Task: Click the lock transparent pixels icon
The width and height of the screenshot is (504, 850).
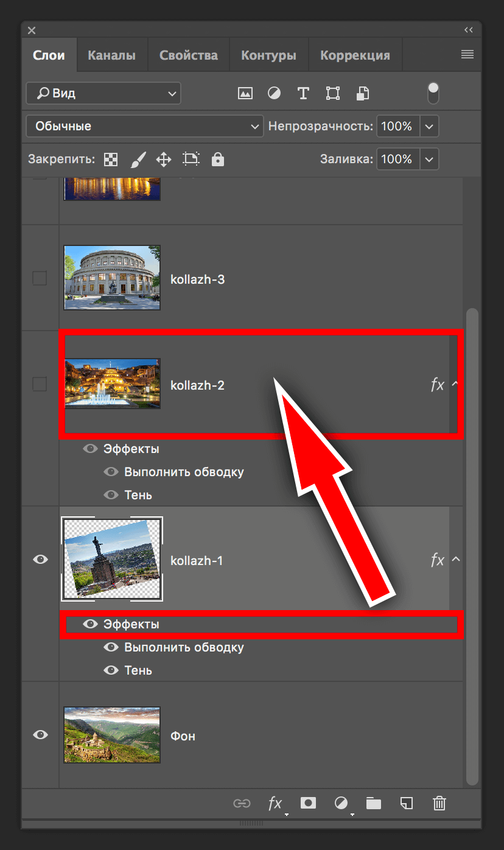Action: click(x=111, y=160)
